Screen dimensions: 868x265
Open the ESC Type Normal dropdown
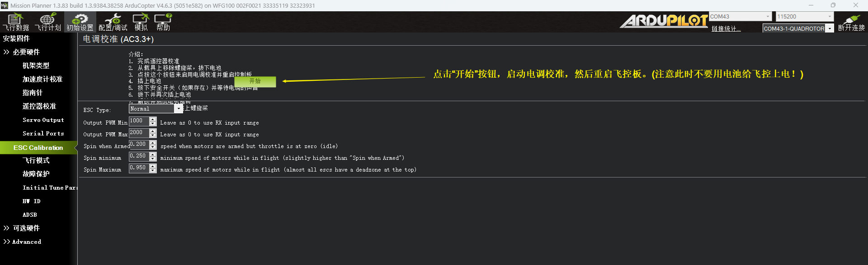pos(156,109)
